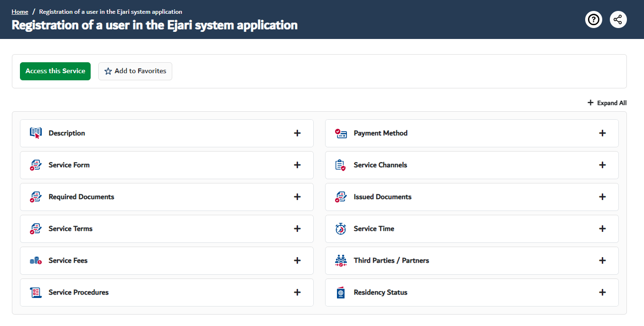Image resolution: width=644 pixels, height=326 pixels.
Task: Expand the Service Form plus sign
Action: pyautogui.click(x=297, y=165)
